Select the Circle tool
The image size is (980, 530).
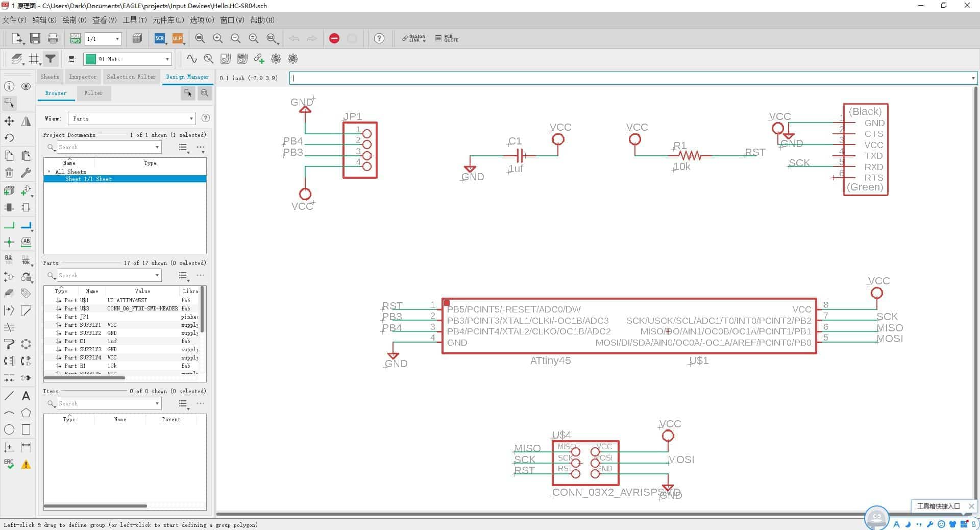point(9,429)
